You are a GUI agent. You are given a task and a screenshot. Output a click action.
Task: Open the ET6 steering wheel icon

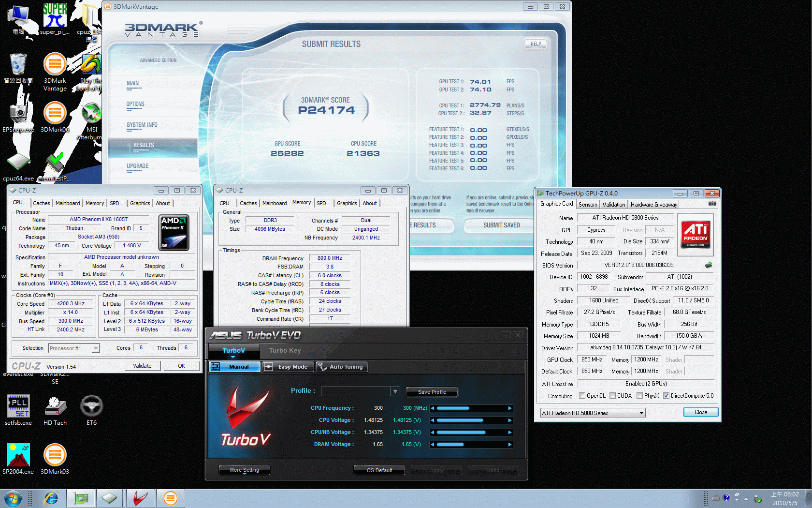click(x=91, y=410)
